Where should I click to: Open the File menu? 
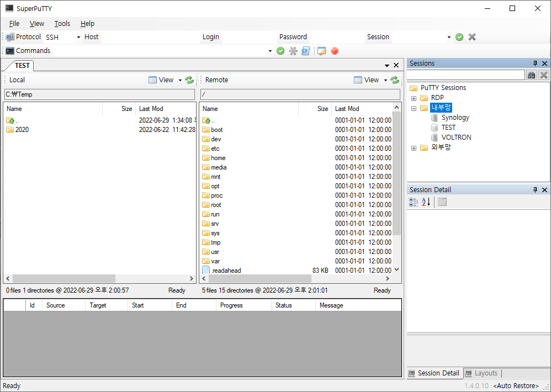(x=14, y=24)
